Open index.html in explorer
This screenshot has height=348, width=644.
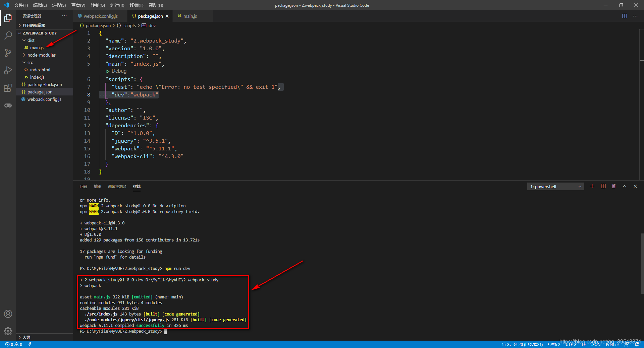coord(45,70)
